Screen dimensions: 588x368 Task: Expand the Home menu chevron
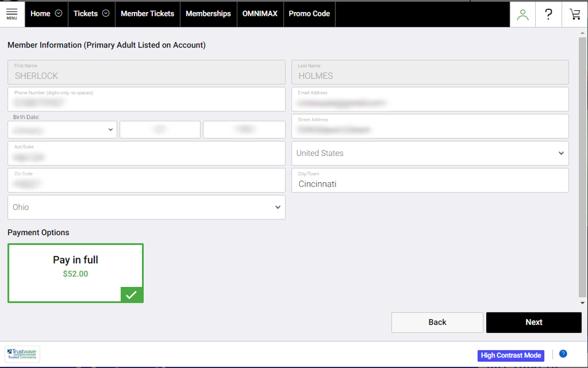point(58,14)
